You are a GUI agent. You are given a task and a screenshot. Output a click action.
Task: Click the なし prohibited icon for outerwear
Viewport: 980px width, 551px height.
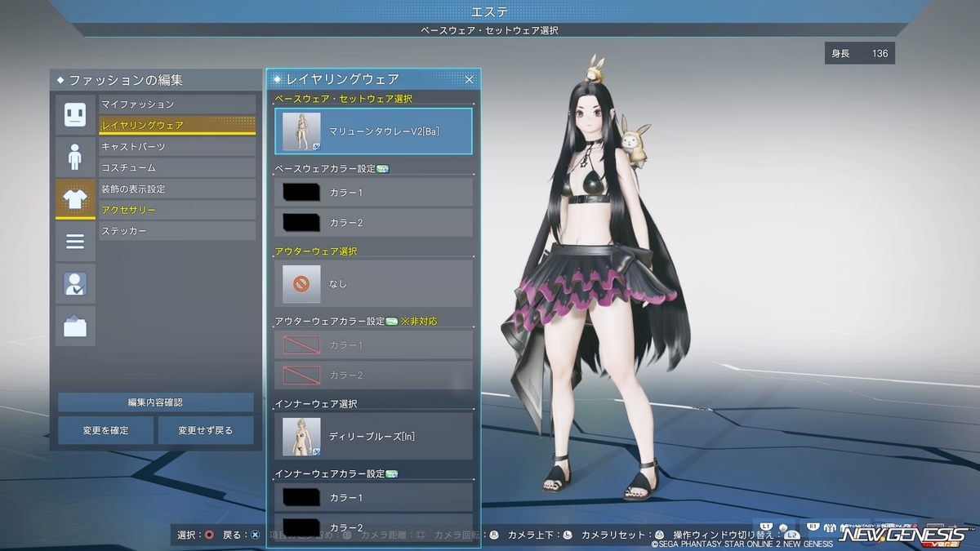coord(301,284)
